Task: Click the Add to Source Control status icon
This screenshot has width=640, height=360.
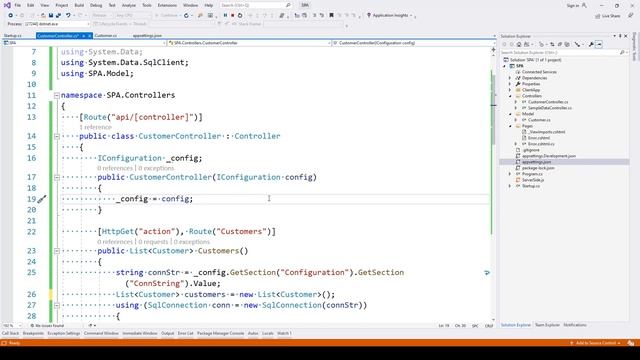Action: coord(571,343)
